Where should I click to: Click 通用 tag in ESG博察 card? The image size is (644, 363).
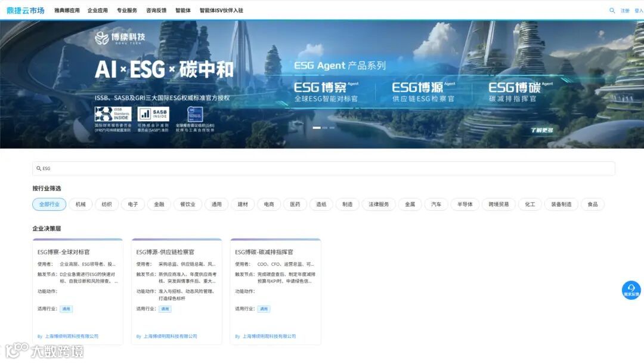(x=66, y=309)
